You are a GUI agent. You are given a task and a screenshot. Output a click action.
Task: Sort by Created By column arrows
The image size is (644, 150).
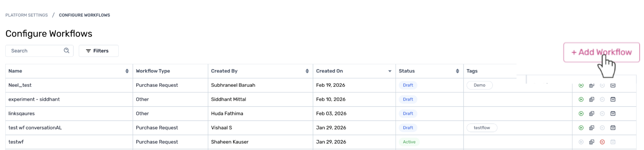(307, 71)
